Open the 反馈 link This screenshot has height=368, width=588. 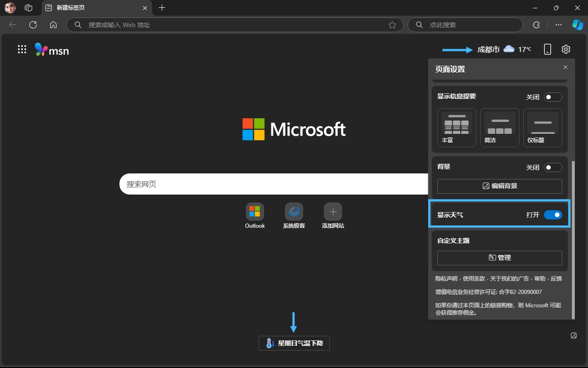pyautogui.click(x=556, y=278)
